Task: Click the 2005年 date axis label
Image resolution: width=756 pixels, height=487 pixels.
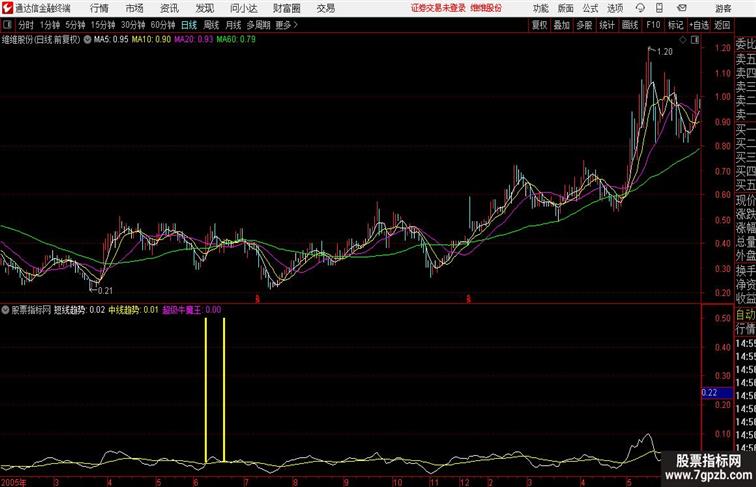Action: [14, 482]
